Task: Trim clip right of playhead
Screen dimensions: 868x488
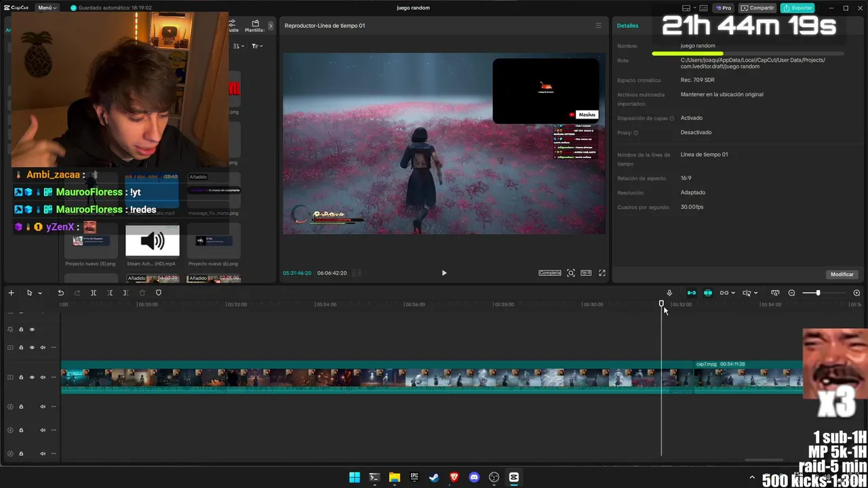Action: [x=125, y=293]
